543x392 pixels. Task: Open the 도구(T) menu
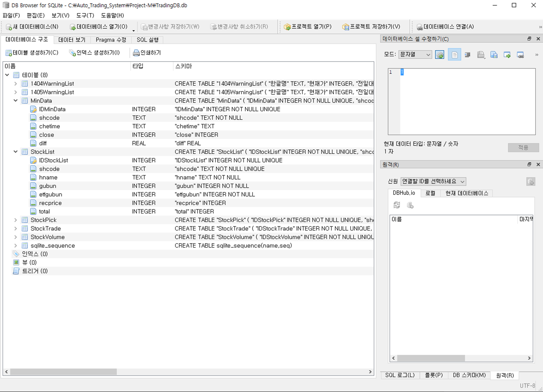tap(85, 15)
